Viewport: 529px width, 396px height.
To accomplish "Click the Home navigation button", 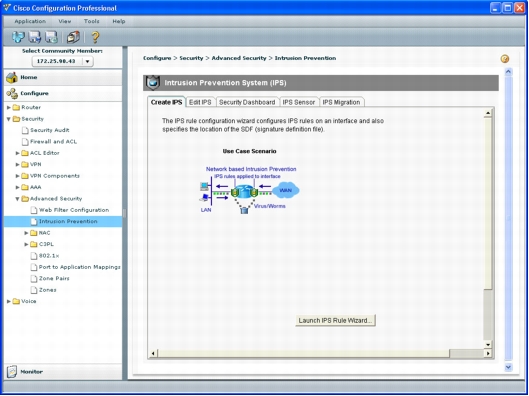I will pyautogui.click(x=63, y=77).
